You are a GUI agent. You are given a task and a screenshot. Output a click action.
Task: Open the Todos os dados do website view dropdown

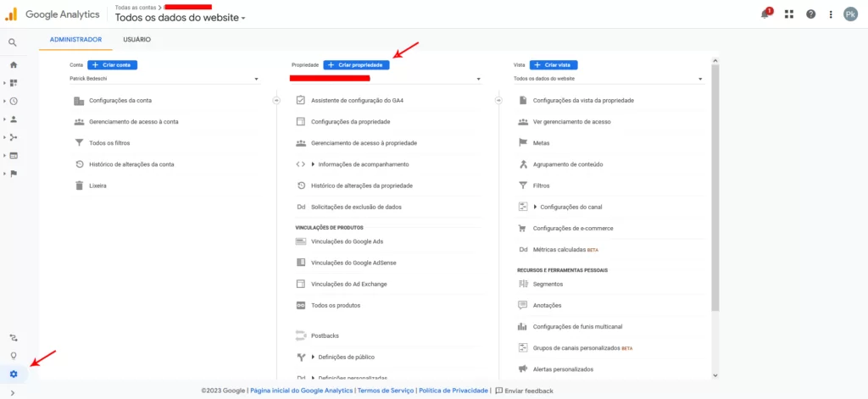609,79
